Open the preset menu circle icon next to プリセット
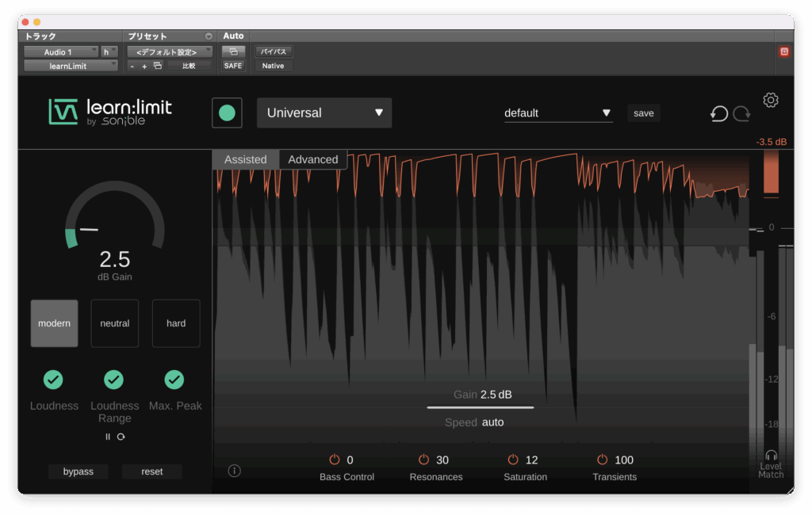Screen dimensions: 812x515 (x=209, y=36)
